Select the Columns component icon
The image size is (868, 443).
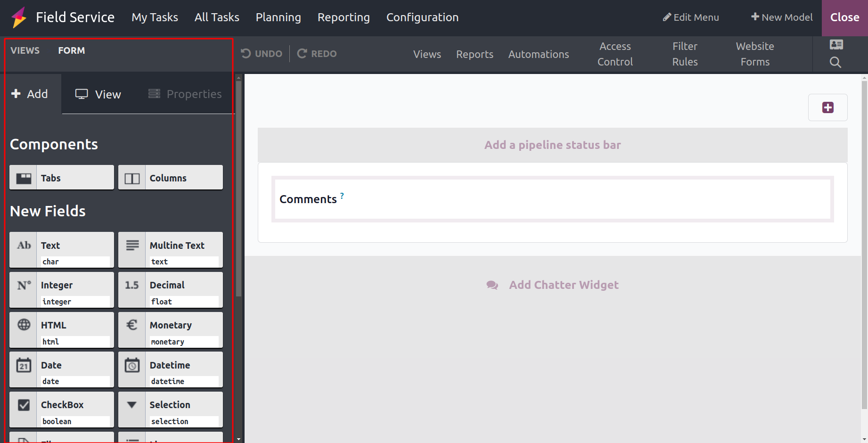[132, 178]
